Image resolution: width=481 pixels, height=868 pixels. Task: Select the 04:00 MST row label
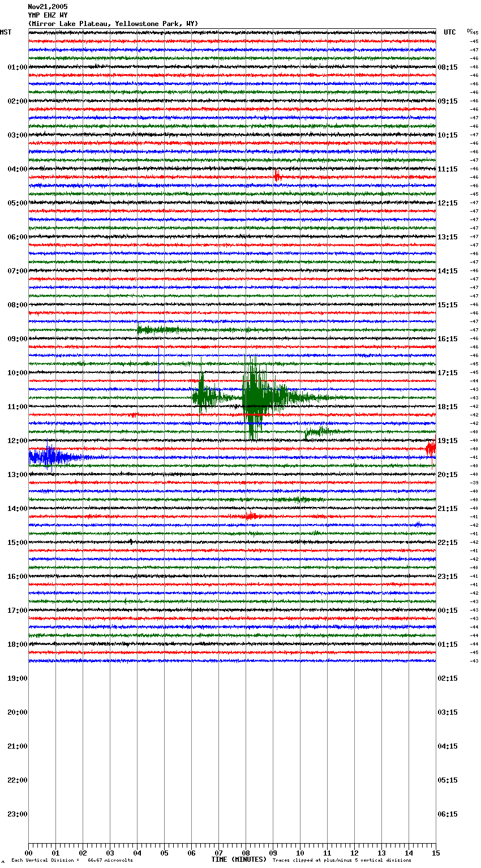tap(18, 169)
